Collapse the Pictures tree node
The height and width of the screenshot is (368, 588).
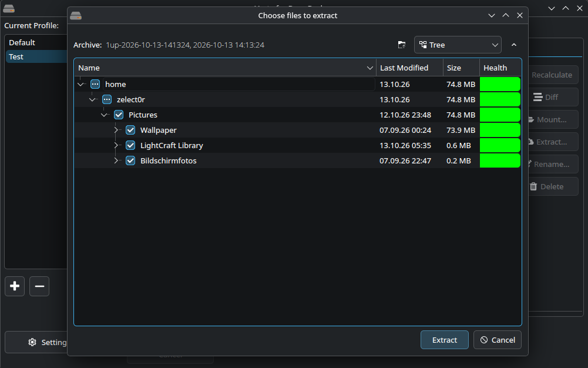pos(104,115)
